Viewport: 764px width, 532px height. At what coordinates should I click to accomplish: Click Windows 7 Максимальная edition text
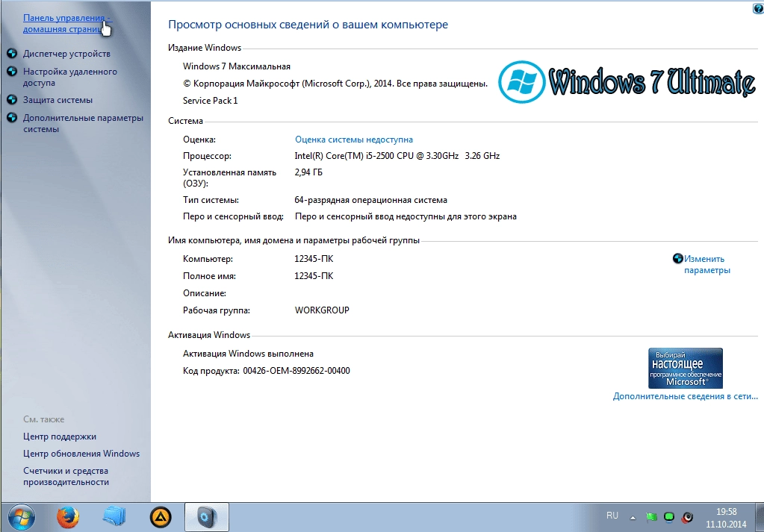236,66
